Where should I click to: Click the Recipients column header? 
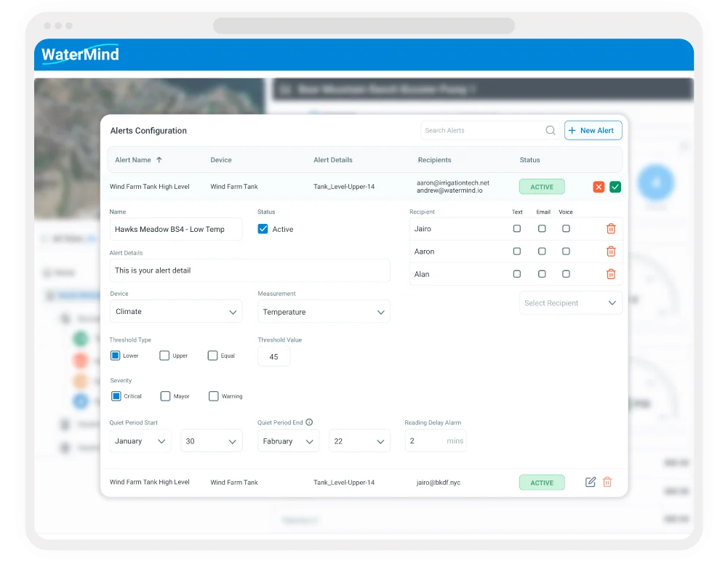point(435,160)
